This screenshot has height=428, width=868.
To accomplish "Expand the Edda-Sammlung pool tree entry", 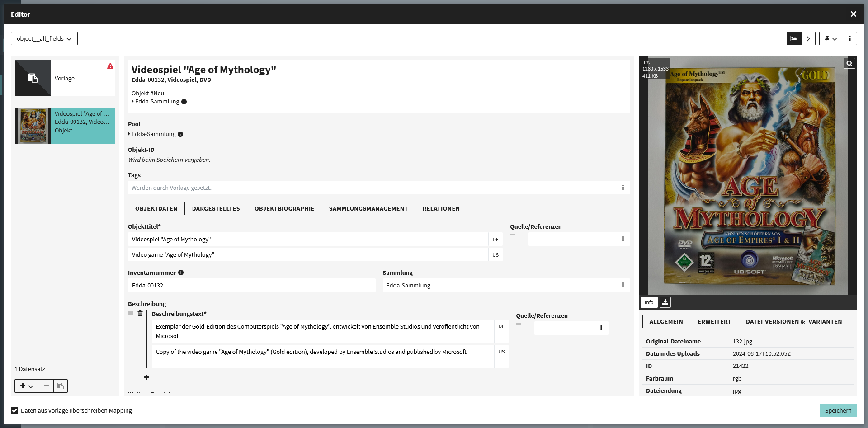I will pyautogui.click(x=129, y=134).
